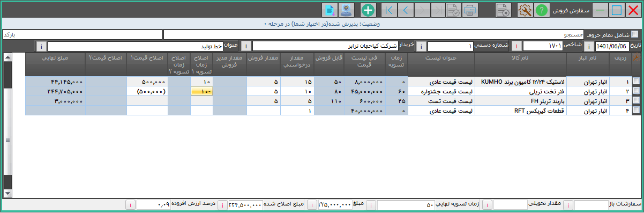Image resolution: width=644 pixels, height=213 pixels.
Task: Click the درصد ارزش افزوده field ۰٫۰۹
Action: tap(154, 205)
